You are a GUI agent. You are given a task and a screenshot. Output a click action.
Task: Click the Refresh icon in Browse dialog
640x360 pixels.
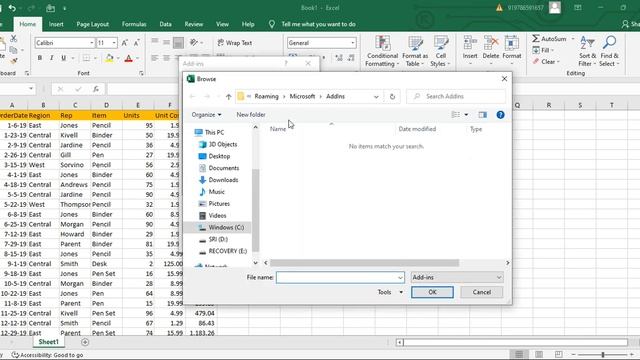pyautogui.click(x=392, y=97)
